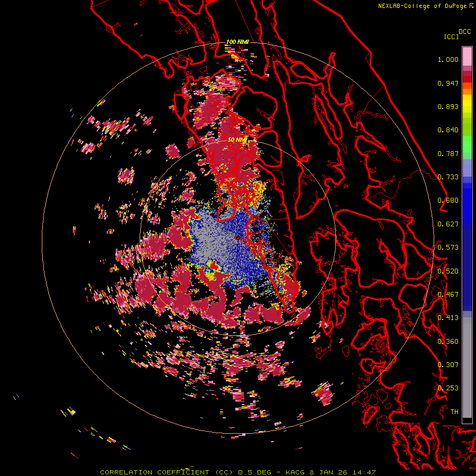Click the [CC] label above the color scale

pyautogui.click(x=451, y=36)
